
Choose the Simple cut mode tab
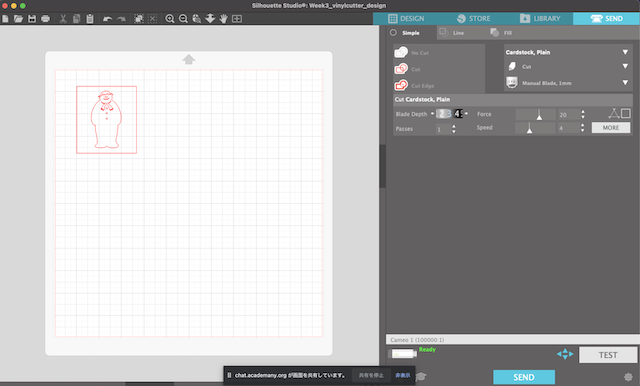404,33
